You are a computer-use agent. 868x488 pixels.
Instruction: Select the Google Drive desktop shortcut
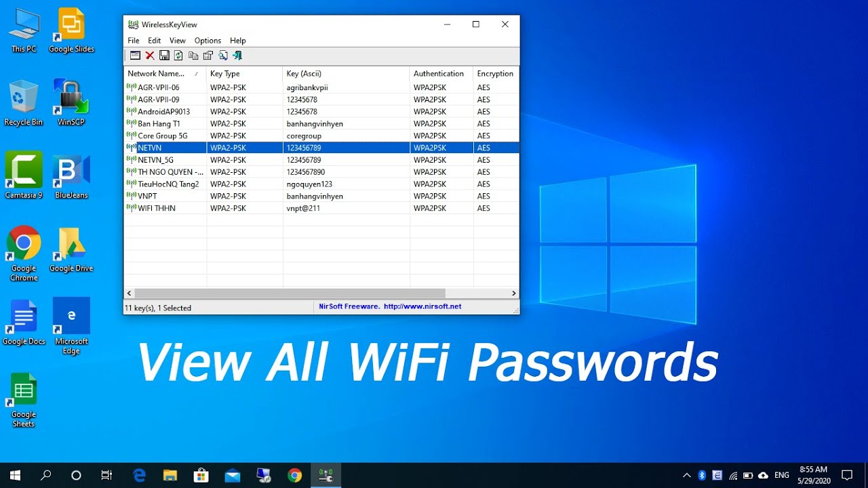tap(71, 249)
